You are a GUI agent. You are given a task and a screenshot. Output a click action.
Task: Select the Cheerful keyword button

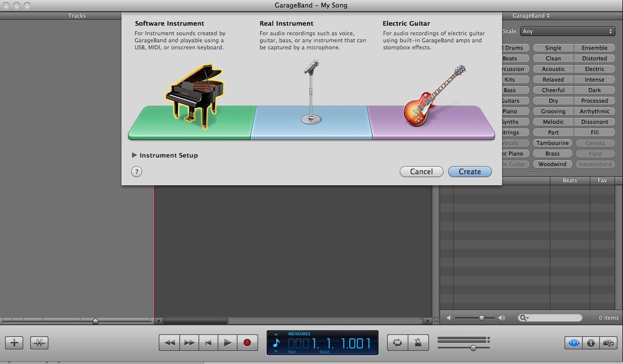pos(553,90)
